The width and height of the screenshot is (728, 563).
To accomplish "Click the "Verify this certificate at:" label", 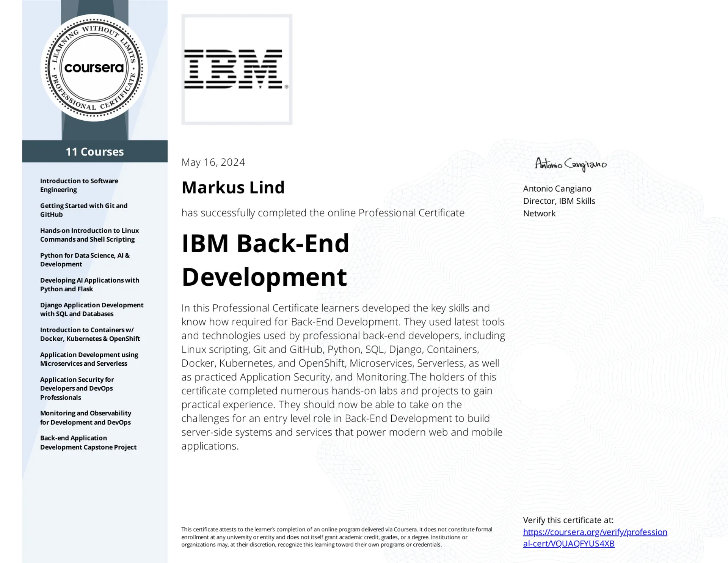I will (568, 520).
